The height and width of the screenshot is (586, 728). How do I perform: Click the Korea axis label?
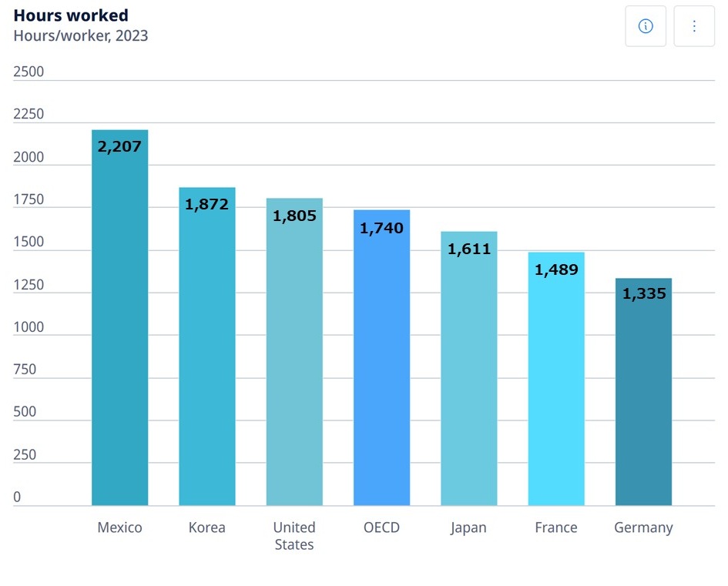click(x=207, y=527)
